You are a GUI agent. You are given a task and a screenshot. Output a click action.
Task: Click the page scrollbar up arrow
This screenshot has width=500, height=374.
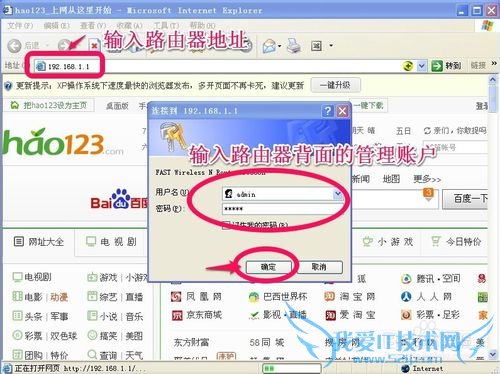tap(493, 80)
